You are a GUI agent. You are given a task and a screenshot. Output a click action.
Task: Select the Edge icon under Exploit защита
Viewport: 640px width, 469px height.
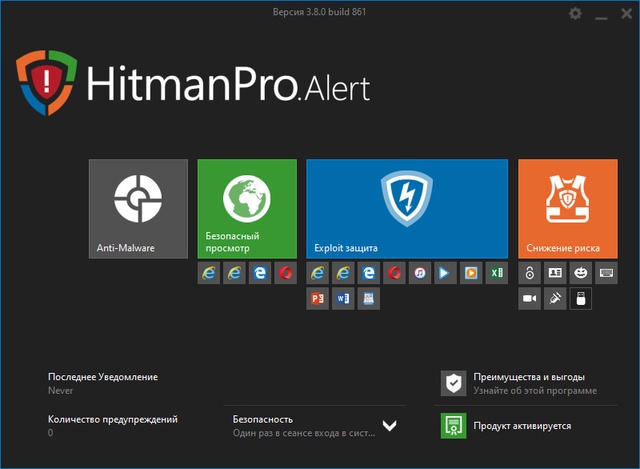(369, 273)
